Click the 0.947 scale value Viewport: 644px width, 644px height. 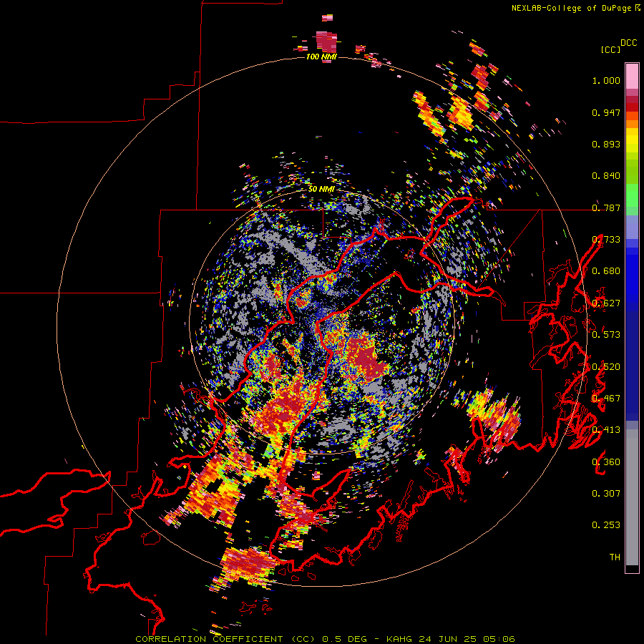[606, 112]
